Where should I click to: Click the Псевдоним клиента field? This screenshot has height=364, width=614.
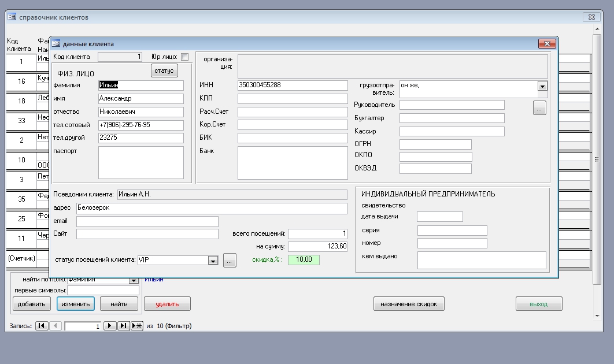pyautogui.click(x=232, y=195)
